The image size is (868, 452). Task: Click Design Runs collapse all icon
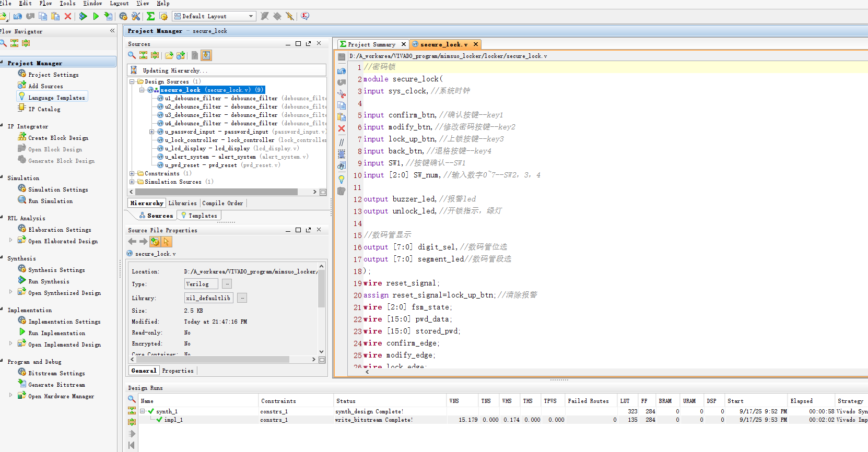click(132, 411)
